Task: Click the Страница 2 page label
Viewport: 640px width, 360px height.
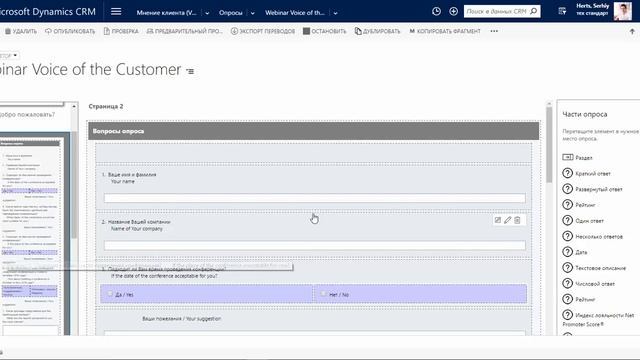Action: [x=106, y=106]
